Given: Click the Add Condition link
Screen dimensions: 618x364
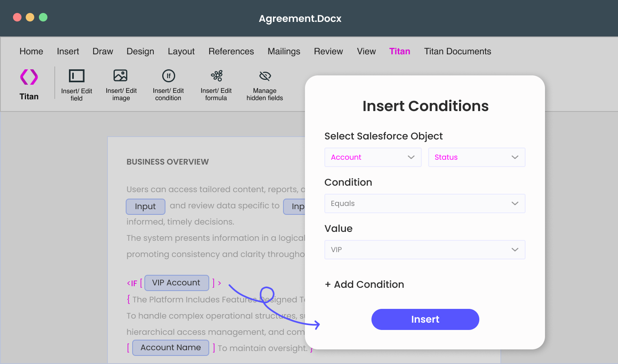Looking at the screenshot, I should 365,285.
